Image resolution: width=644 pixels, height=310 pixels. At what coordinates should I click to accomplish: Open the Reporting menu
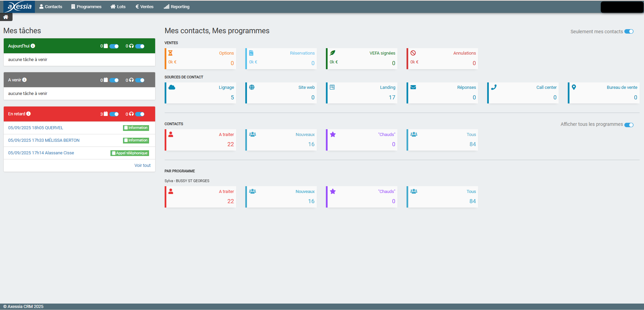(176, 6)
